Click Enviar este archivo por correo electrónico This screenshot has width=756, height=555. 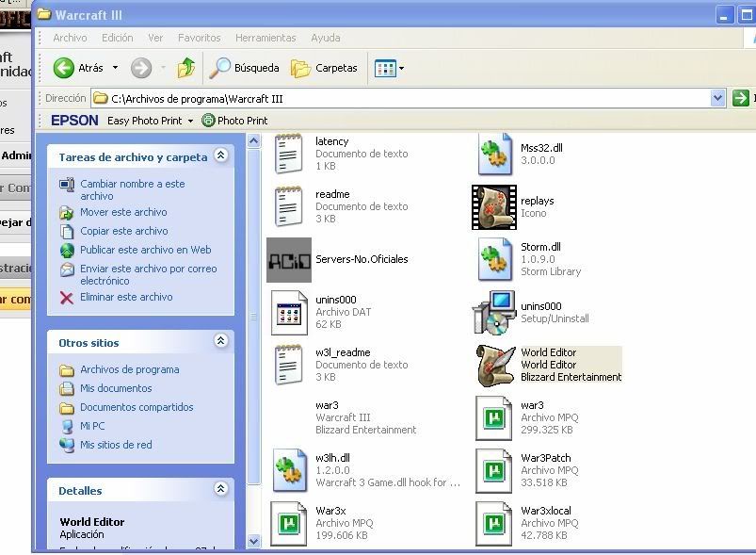(x=149, y=274)
